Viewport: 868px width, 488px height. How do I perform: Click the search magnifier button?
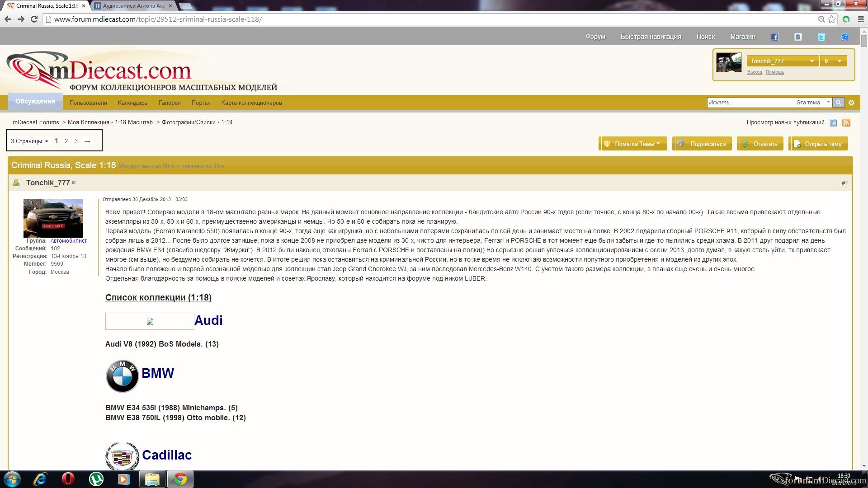tap(838, 103)
